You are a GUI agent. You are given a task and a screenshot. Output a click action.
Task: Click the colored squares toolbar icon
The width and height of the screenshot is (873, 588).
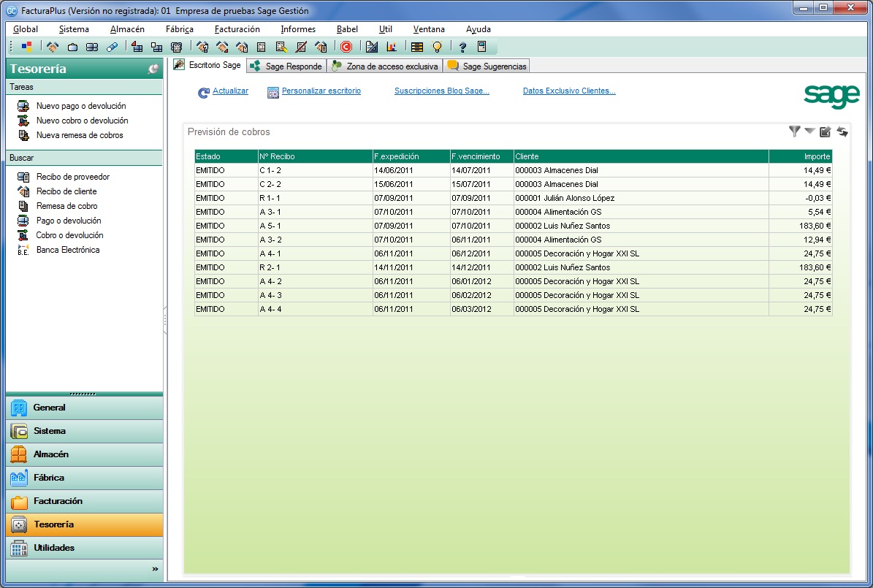[26, 47]
